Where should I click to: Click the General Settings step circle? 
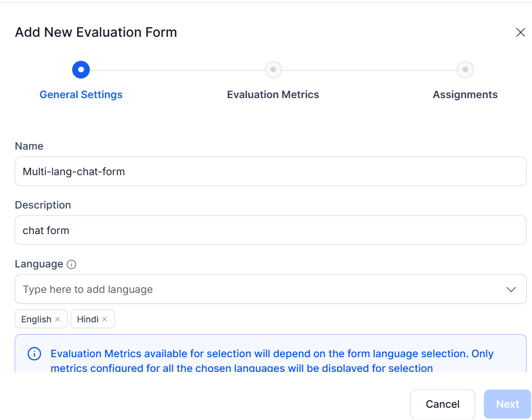(81, 70)
